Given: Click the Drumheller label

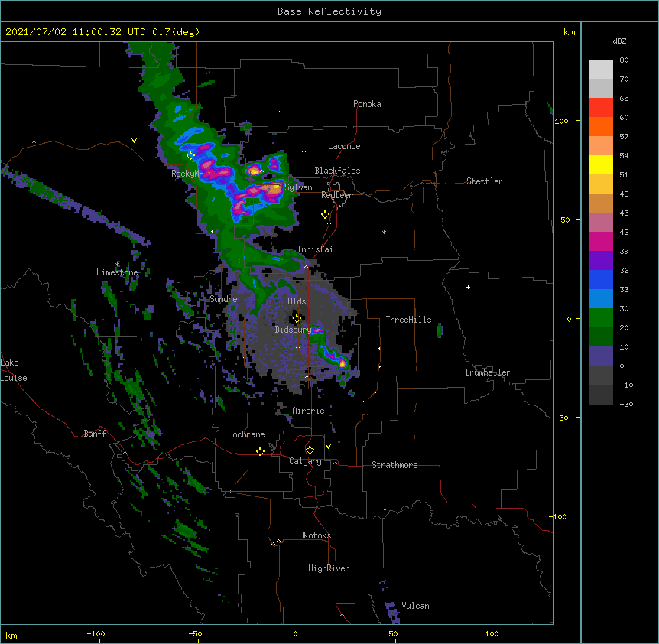Looking at the screenshot, I should point(488,372).
